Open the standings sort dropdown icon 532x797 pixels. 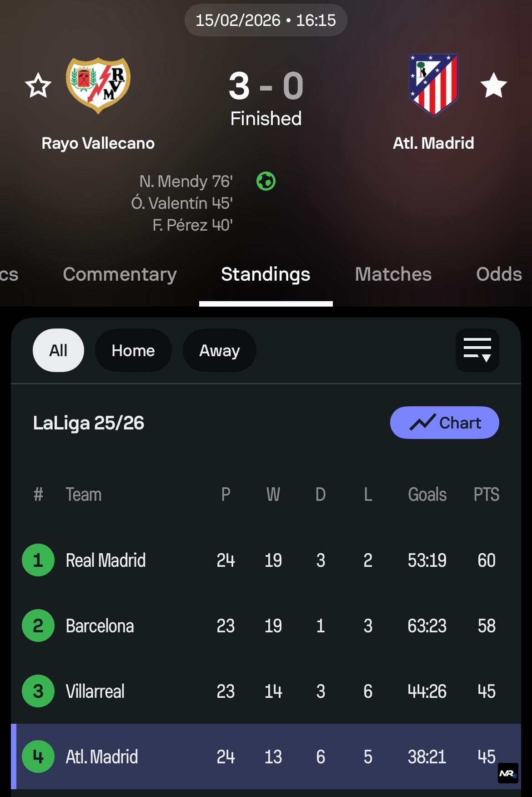(477, 350)
